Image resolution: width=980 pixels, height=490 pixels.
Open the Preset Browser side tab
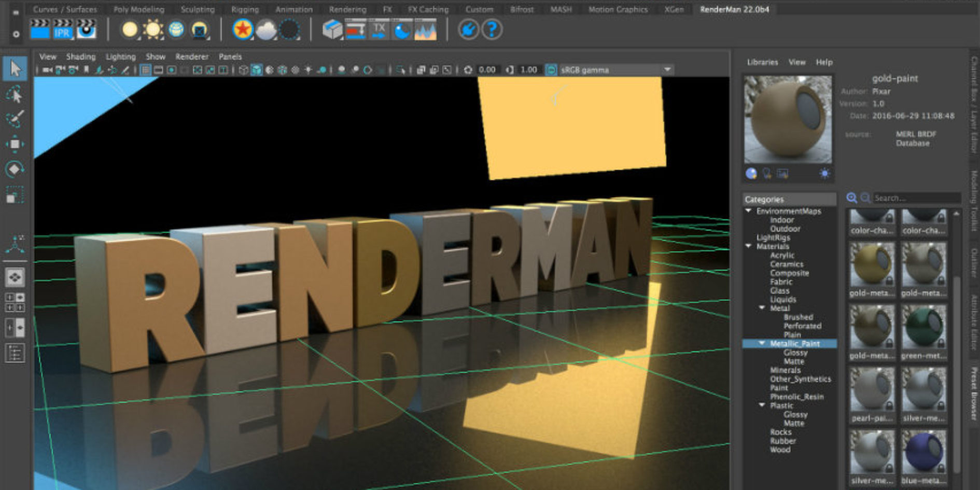click(973, 393)
